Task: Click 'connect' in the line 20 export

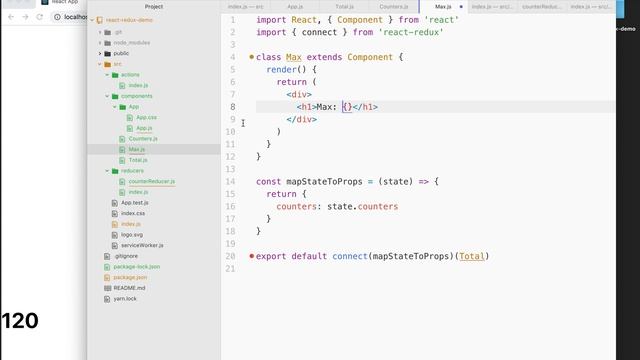Action: point(350,256)
